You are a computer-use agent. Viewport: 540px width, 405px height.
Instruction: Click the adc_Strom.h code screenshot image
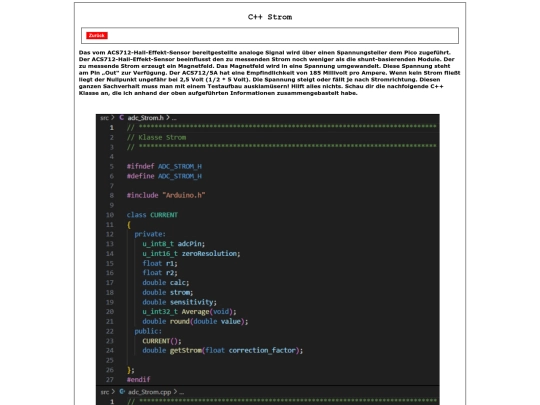268,249
